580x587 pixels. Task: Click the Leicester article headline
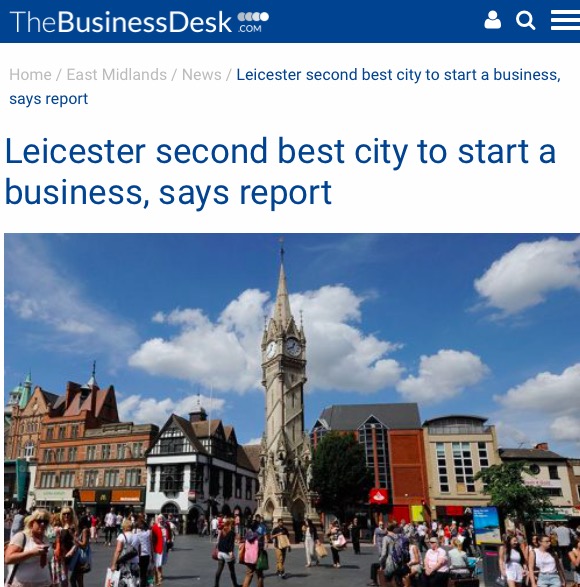(x=280, y=171)
